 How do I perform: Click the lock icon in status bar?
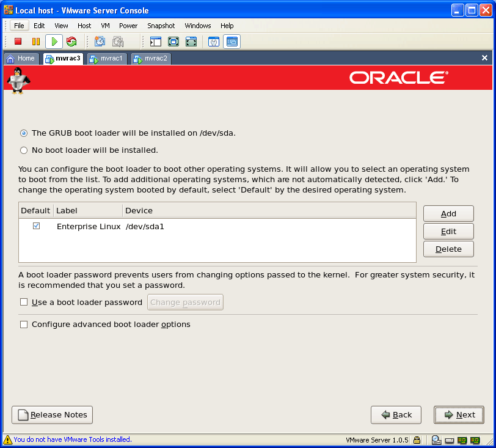point(417,439)
